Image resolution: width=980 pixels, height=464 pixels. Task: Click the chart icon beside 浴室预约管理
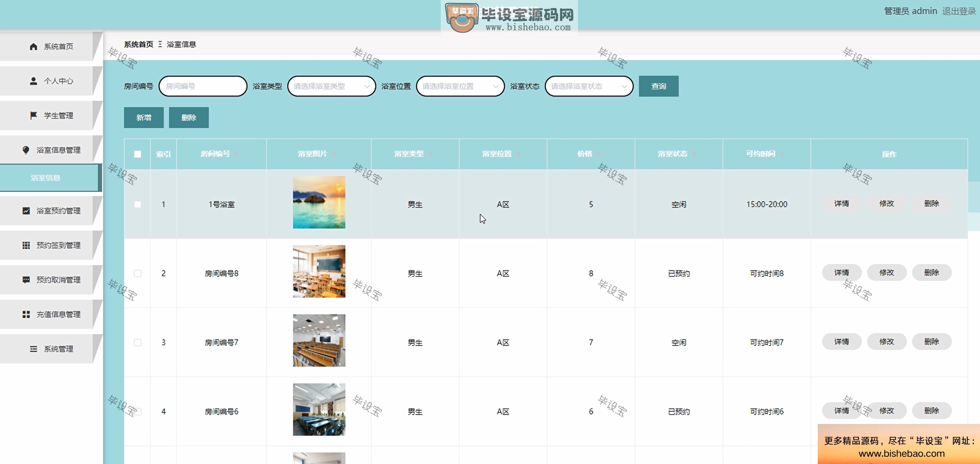(26, 211)
